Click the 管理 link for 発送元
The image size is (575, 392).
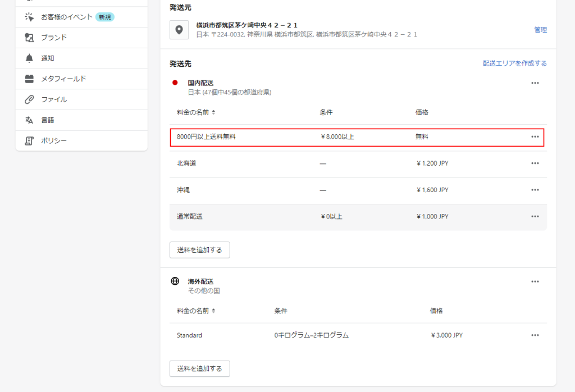click(x=541, y=30)
